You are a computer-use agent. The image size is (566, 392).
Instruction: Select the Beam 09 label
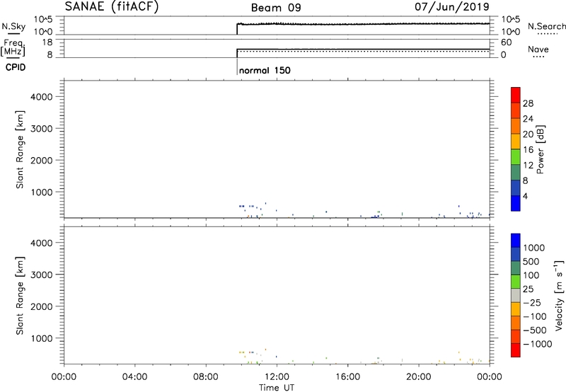(x=276, y=8)
